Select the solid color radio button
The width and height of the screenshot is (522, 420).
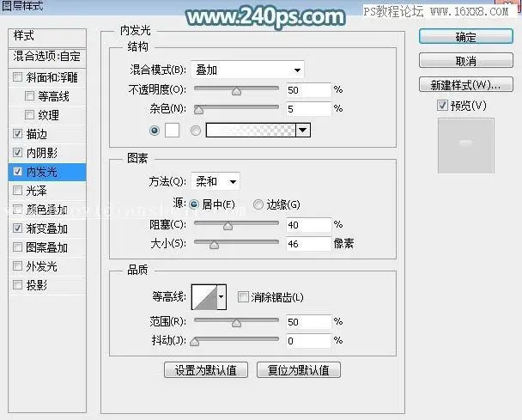click(155, 131)
